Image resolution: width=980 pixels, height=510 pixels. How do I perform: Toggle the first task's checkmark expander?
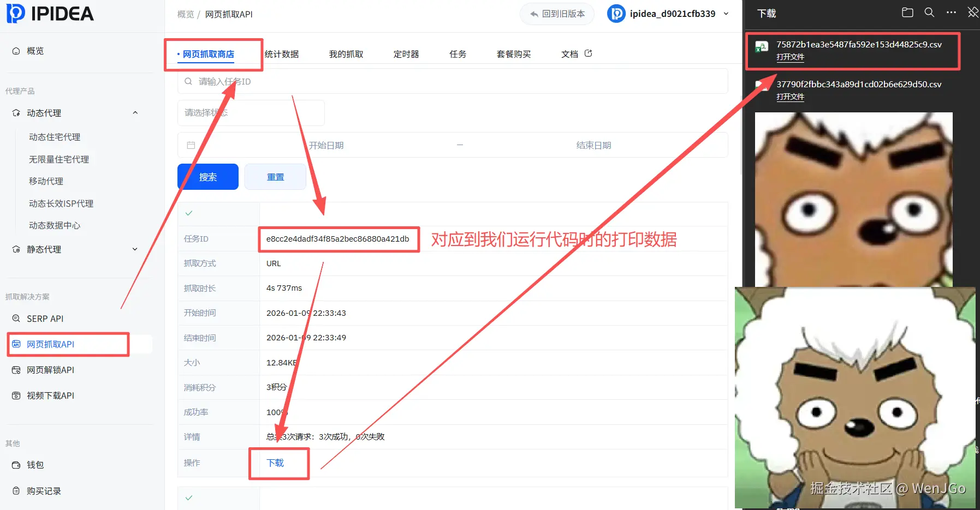click(x=189, y=213)
